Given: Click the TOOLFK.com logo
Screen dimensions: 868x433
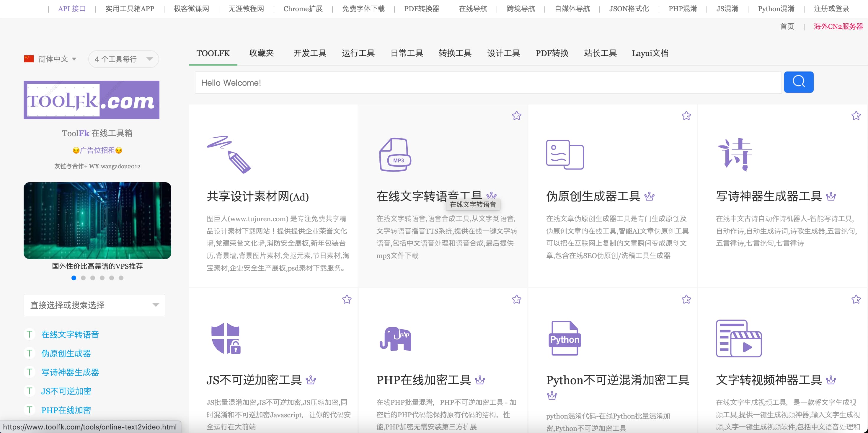Looking at the screenshot, I should 91,100.
